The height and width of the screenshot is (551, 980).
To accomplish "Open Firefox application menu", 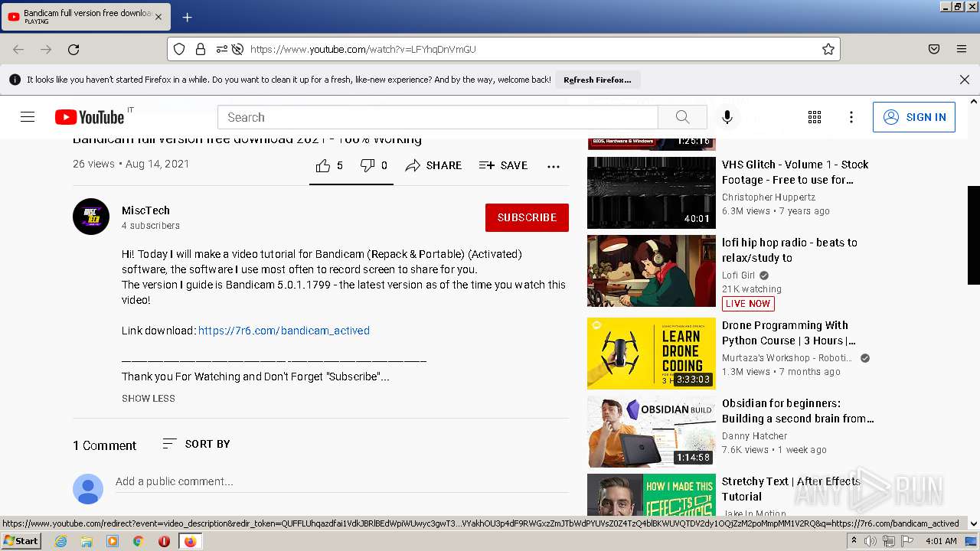I will [x=962, y=49].
